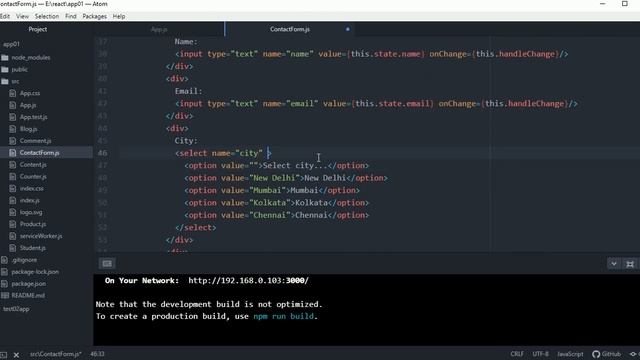640x360 pixels.
Task: Expand the public folder
Action: (x=20, y=69)
